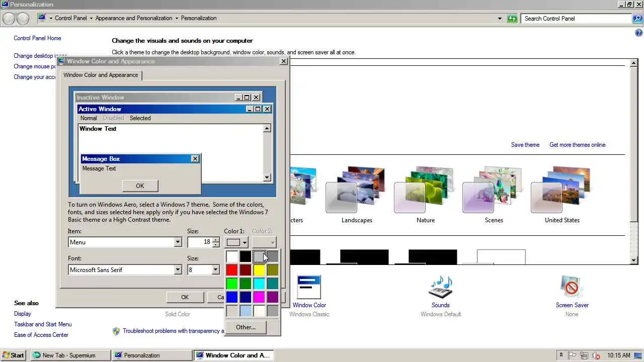Viewport: 644px width, 362px height.
Task: Open address bar history dropdown arrow
Action: pos(500,19)
